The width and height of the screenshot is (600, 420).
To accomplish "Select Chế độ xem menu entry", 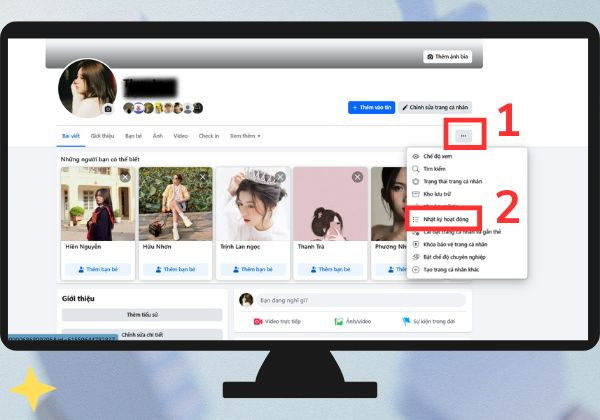I will [x=466, y=156].
